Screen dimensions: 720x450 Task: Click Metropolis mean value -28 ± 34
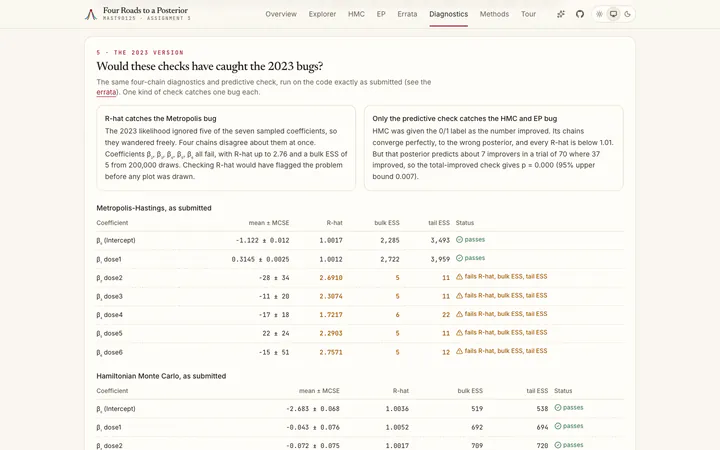click(274, 278)
